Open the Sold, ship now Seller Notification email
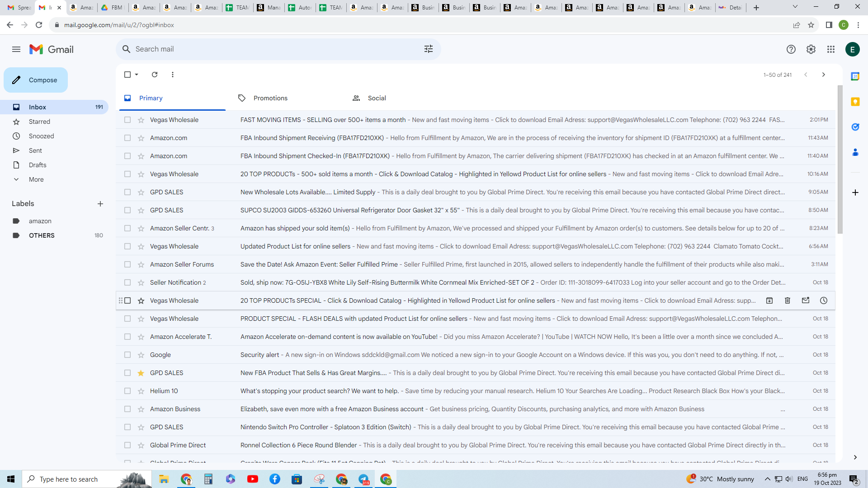Viewport: 868px width, 488px height. point(476,282)
